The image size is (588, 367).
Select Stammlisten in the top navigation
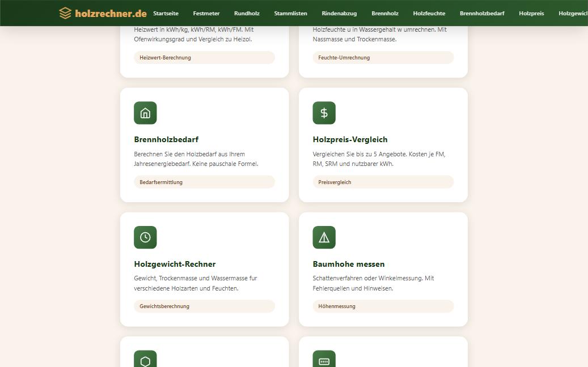(x=291, y=14)
